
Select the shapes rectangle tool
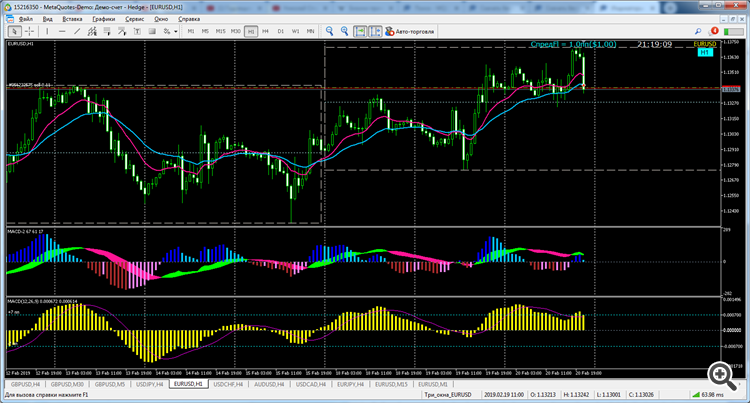click(x=152, y=32)
